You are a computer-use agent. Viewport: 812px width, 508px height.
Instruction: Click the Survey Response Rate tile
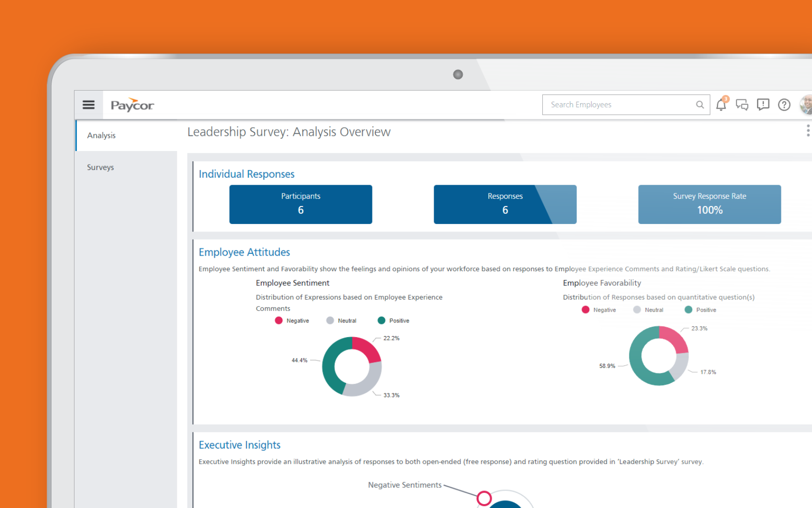pos(710,205)
